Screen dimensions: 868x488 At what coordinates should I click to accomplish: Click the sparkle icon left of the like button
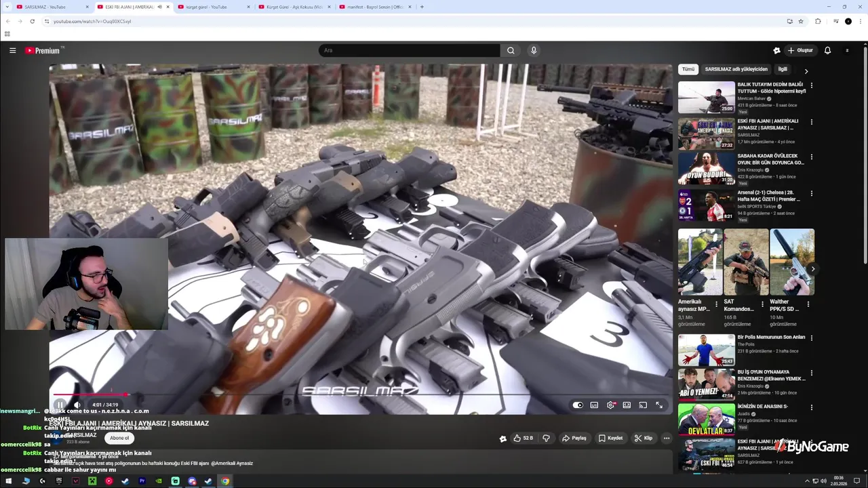pyautogui.click(x=502, y=439)
